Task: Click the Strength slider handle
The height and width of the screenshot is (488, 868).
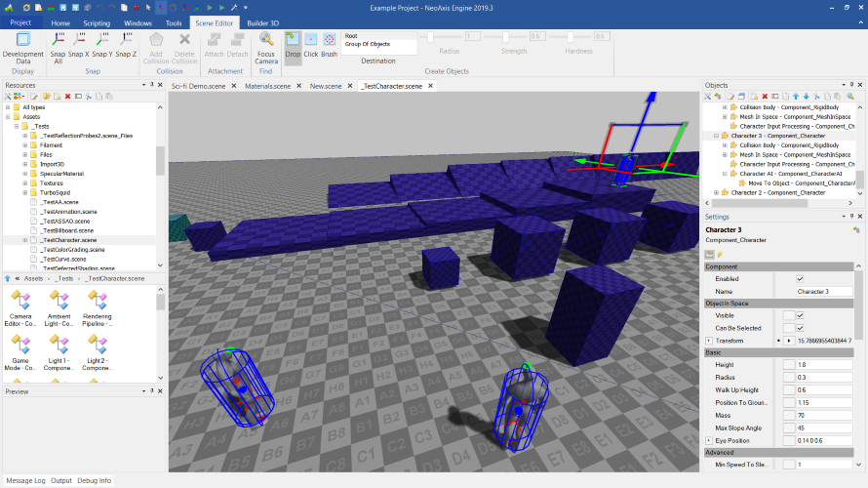Action: click(505, 36)
